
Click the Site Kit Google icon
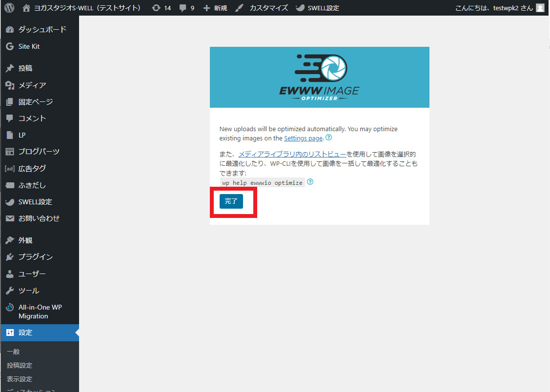10,46
